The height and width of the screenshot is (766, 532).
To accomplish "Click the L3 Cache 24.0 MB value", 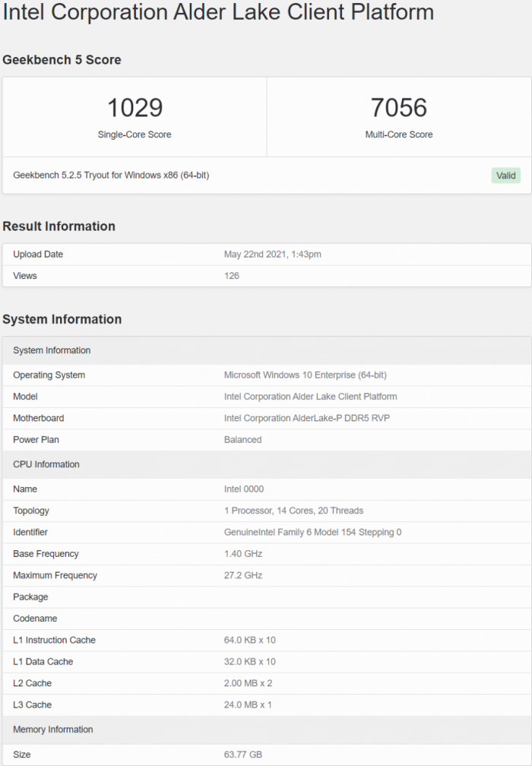I will tap(248, 704).
